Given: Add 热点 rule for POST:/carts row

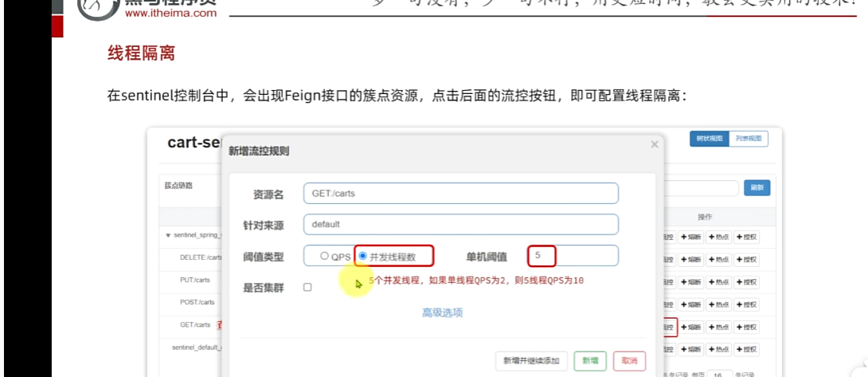Looking at the screenshot, I should 718,304.
